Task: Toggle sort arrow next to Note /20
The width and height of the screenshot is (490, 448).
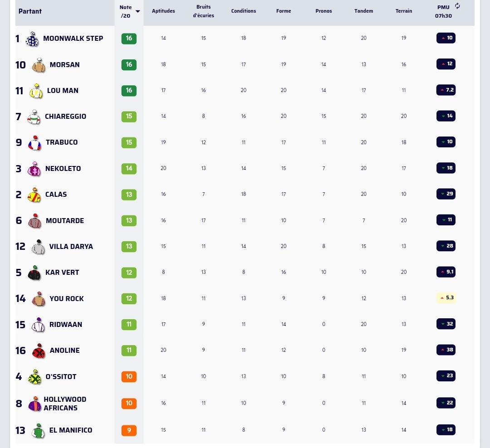Action: 137,11
